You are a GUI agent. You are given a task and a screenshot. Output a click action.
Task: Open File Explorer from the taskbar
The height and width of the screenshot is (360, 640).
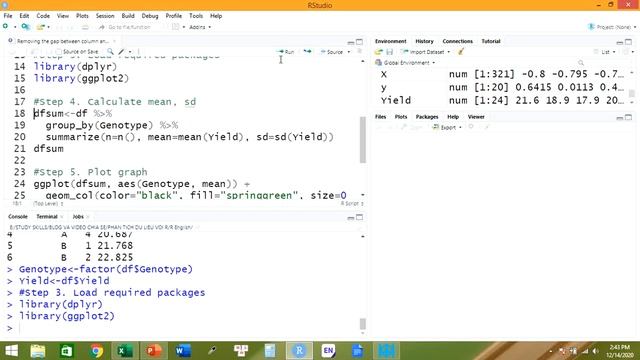coord(38,351)
